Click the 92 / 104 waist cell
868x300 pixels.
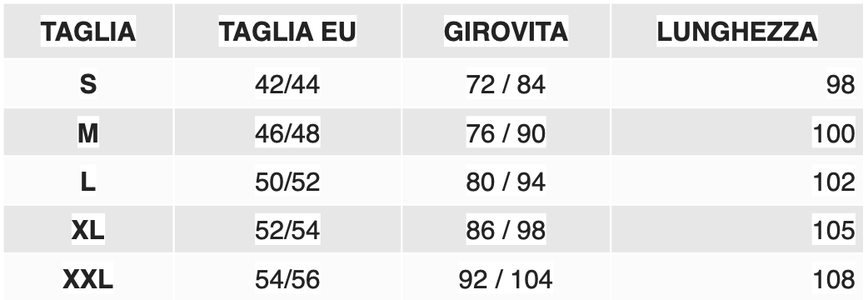point(506,279)
